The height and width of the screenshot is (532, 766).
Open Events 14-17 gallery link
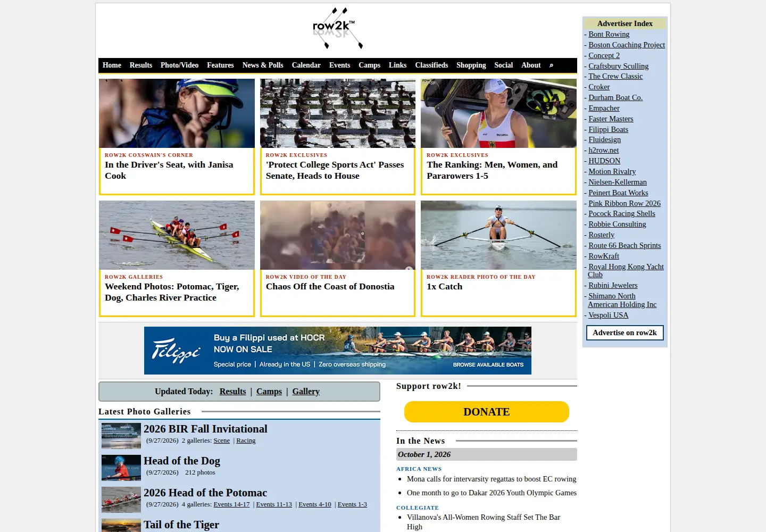(x=231, y=504)
